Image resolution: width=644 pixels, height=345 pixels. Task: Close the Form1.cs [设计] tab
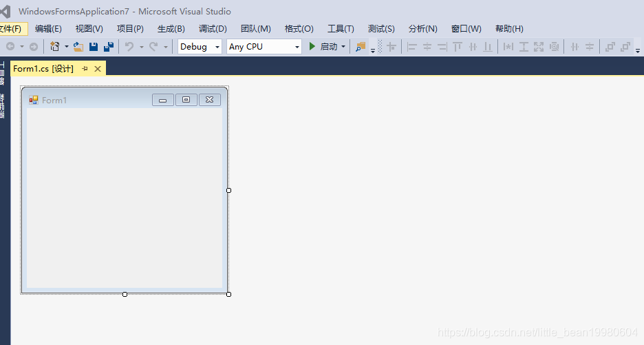[x=98, y=69]
